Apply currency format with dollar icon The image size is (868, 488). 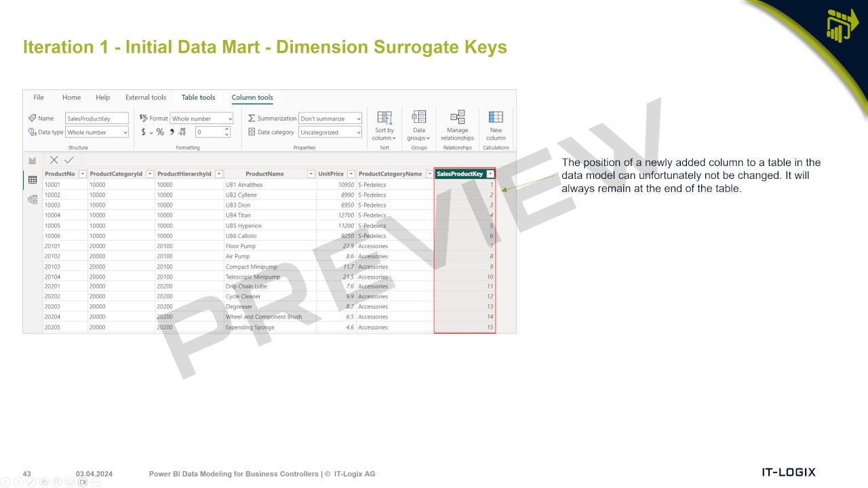pos(144,132)
